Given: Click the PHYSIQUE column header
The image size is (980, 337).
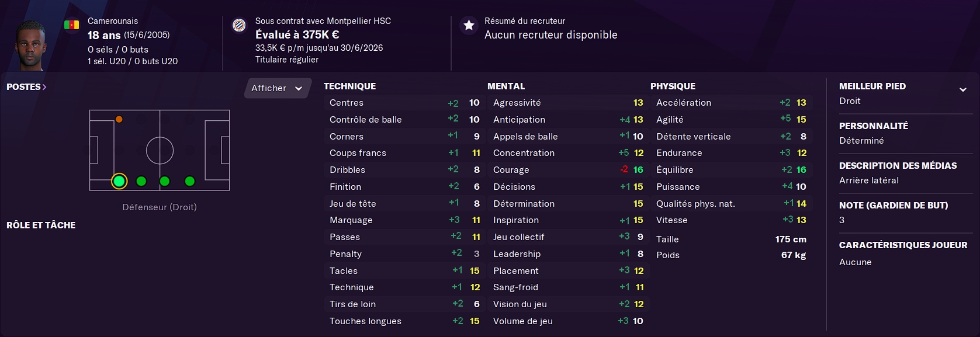Looking at the screenshot, I should pyautogui.click(x=673, y=86).
